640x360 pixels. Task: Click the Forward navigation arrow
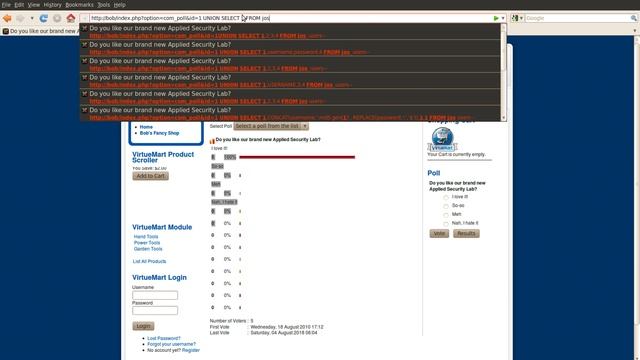(20, 18)
